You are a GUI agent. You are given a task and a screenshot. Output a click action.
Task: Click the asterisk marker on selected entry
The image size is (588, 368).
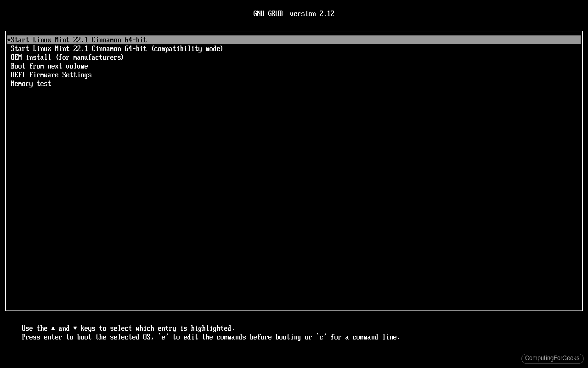click(x=8, y=40)
